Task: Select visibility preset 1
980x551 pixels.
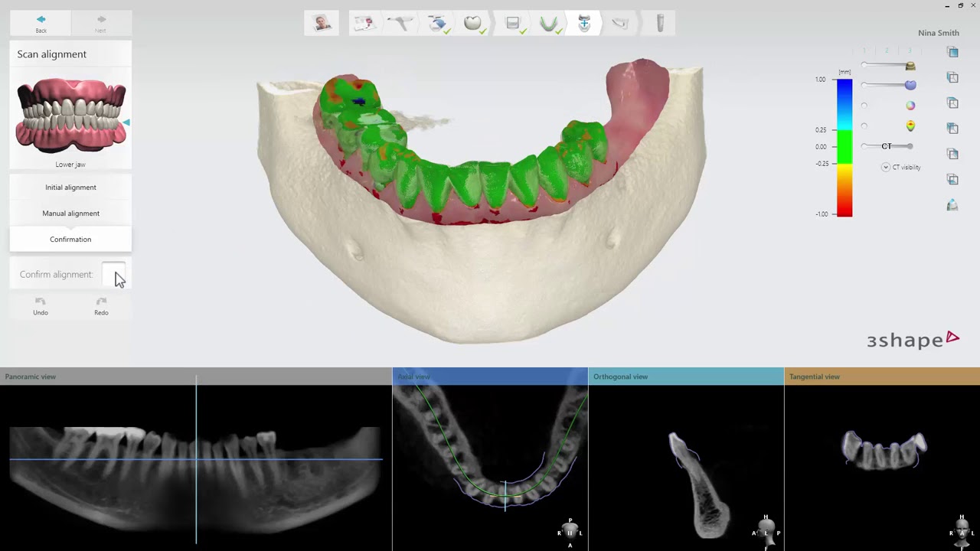Action: 864,51
